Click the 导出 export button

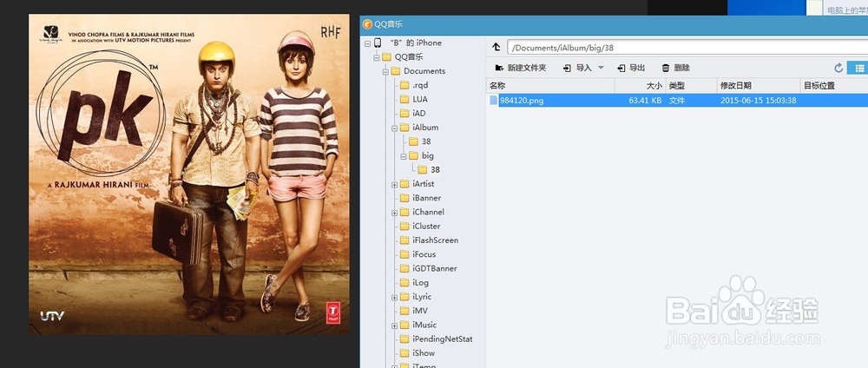click(x=631, y=68)
